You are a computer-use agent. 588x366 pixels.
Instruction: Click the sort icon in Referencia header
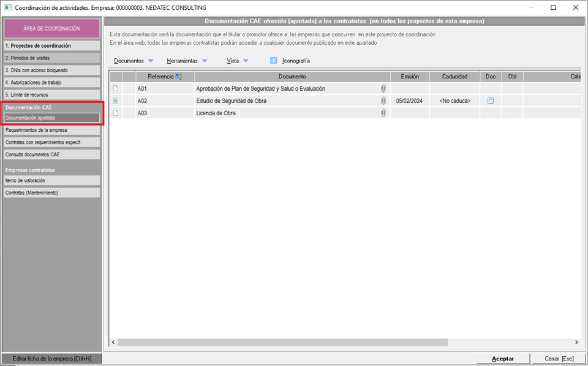click(x=178, y=77)
